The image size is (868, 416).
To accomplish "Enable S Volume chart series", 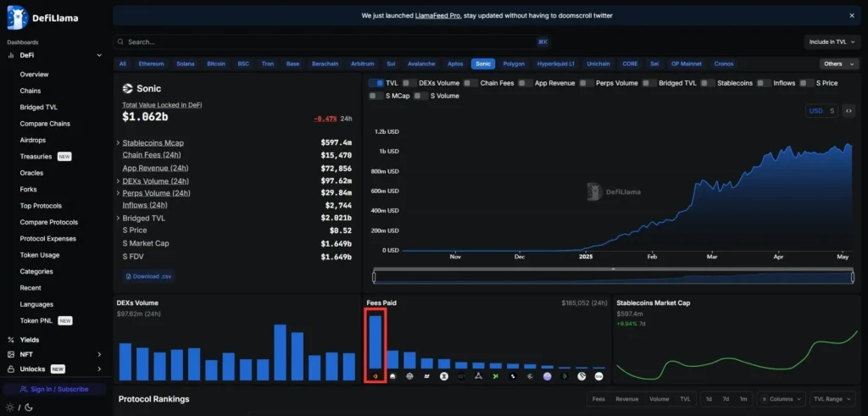I will pos(421,96).
